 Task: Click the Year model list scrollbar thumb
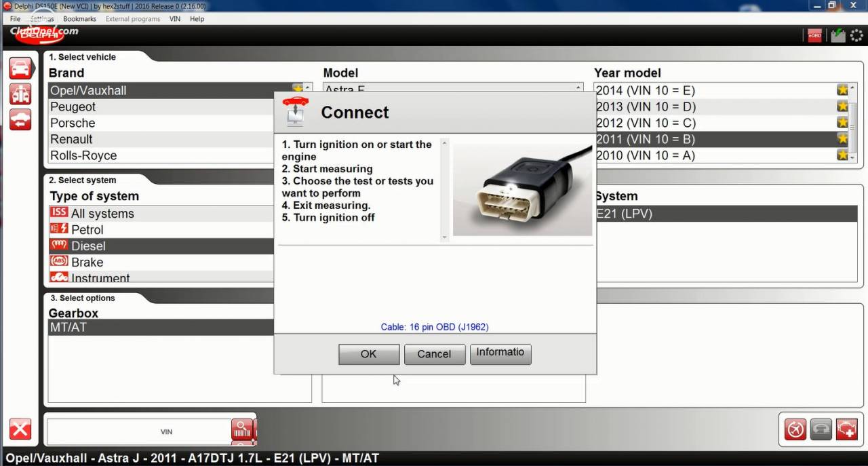[x=854, y=129]
